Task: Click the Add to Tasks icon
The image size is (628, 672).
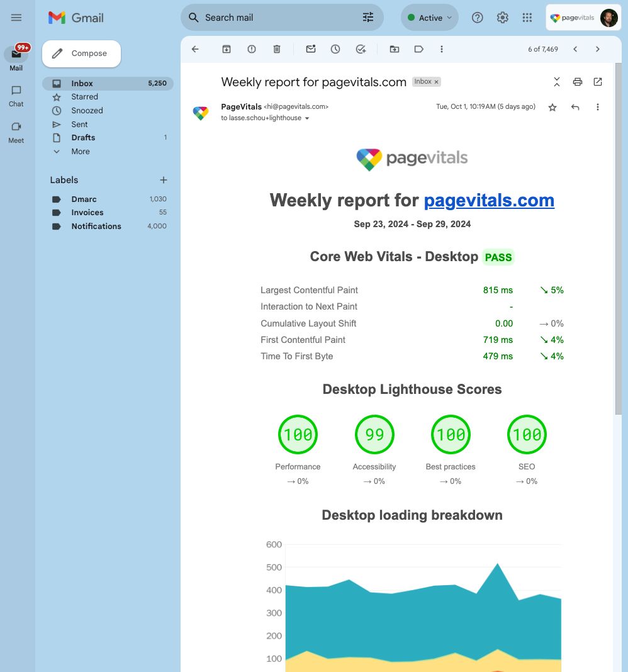Action: tap(361, 49)
